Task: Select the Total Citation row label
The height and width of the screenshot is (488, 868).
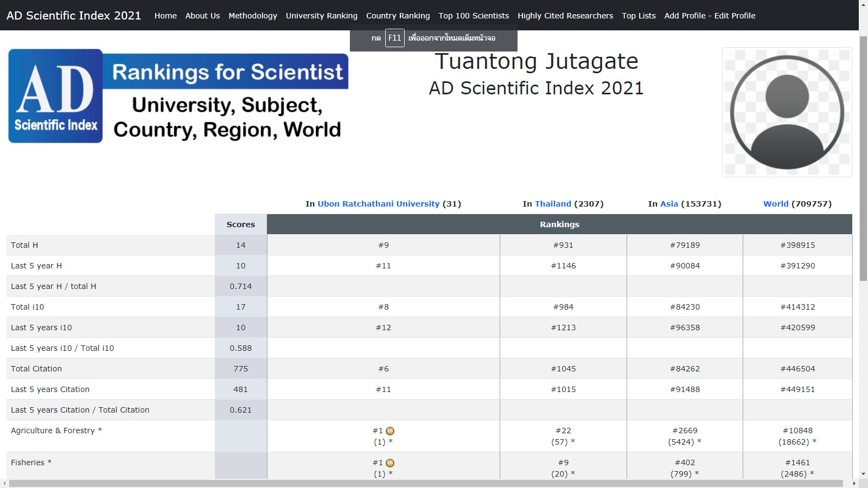Action: pyautogui.click(x=36, y=369)
